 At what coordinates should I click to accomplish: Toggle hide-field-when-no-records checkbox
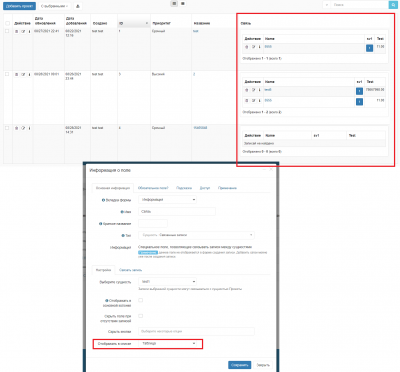click(140, 316)
